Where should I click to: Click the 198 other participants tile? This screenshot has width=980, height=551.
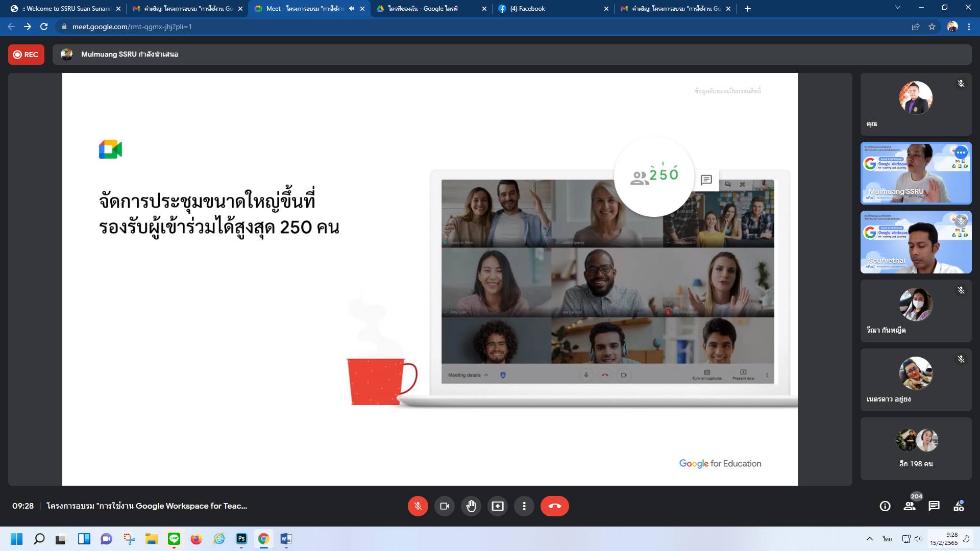pos(916,449)
